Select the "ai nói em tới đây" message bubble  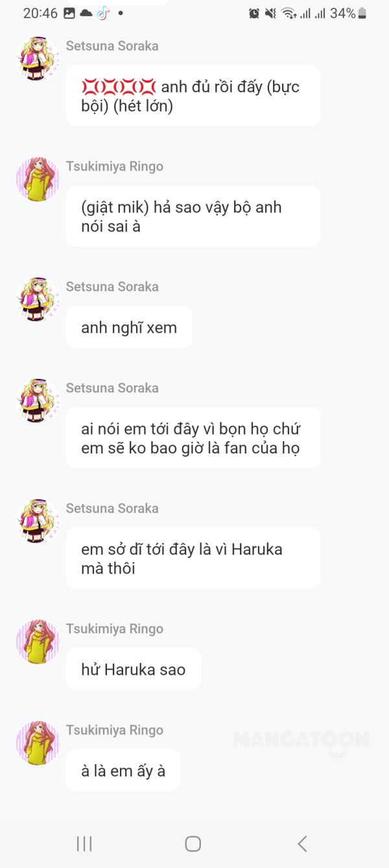(x=193, y=437)
